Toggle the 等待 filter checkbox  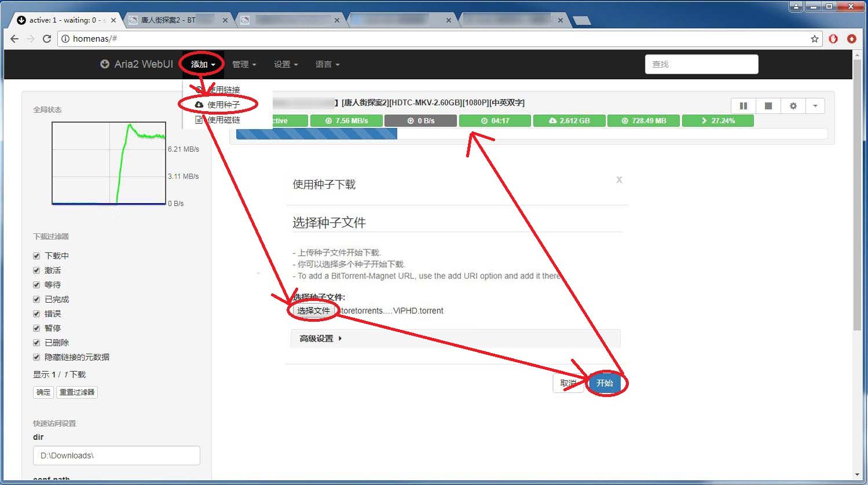tap(36, 285)
